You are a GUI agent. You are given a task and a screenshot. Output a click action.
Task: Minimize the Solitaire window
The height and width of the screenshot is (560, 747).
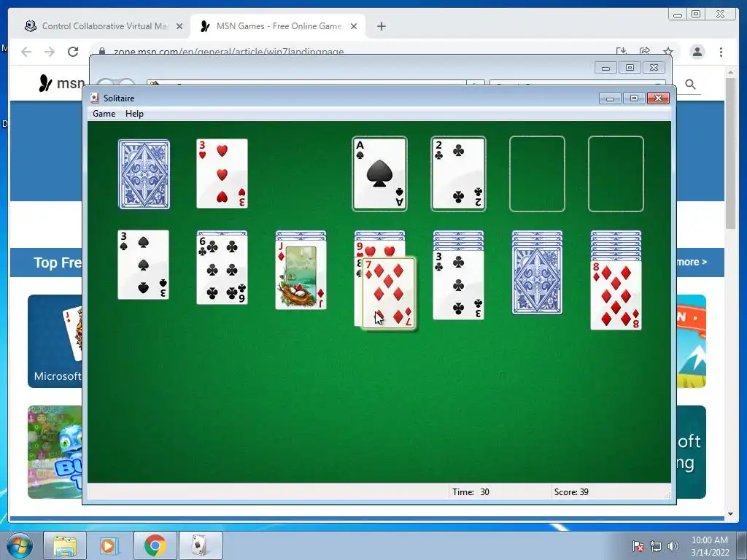pyautogui.click(x=611, y=98)
